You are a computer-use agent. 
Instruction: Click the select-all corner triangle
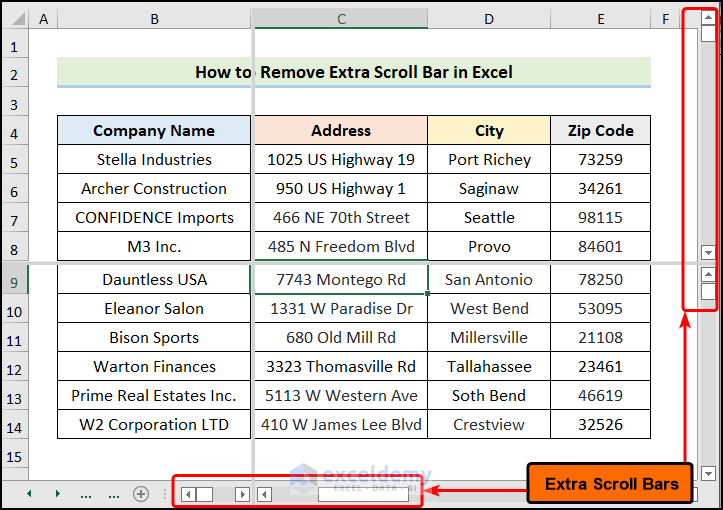[x=18, y=19]
